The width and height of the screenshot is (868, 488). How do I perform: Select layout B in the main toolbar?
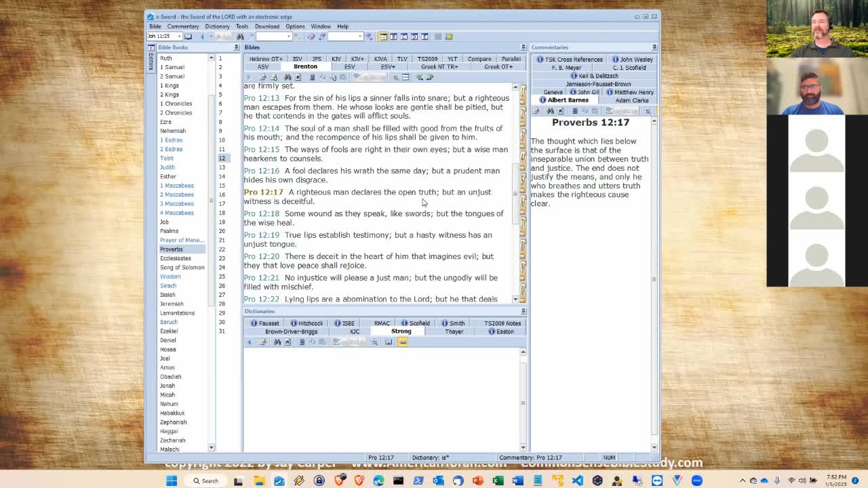click(x=393, y=37)
